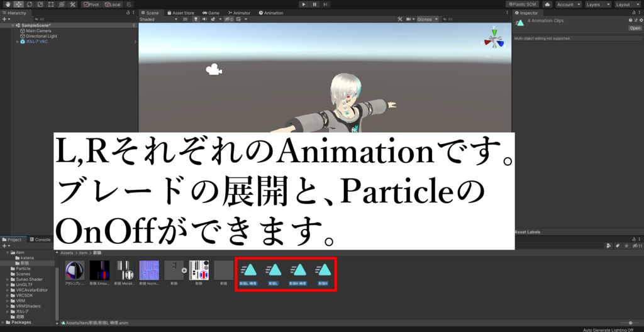Image resolution: width=644 pixels, height=332 pixels.
Task: Switch to the Scene tab
Action: (150, 13)
